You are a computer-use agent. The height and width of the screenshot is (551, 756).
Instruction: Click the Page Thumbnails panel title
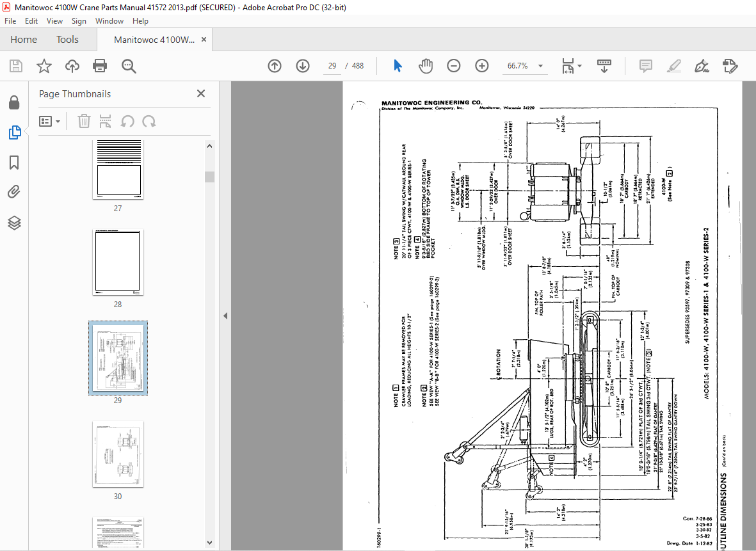point(75,94)
